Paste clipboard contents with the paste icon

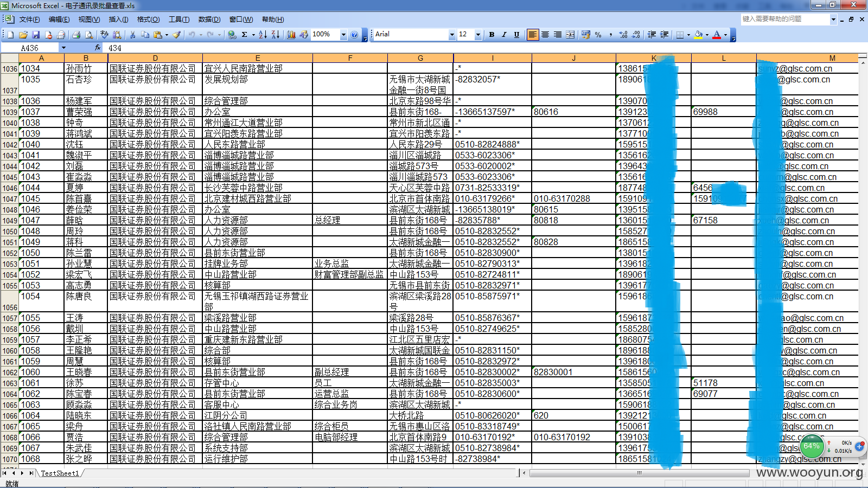(x=158, y=35)
